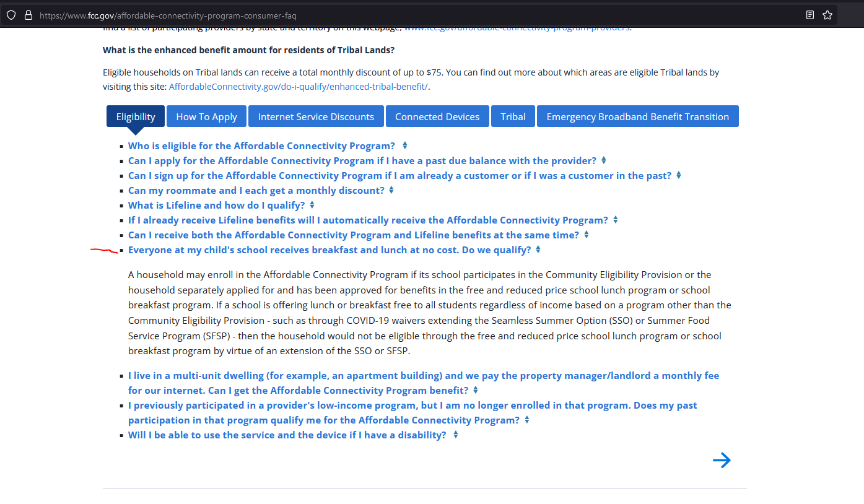864x504 pixels.
Task: Click heading 'What is the enhanced benefit amount for residents of Tribal Lands?'
Action: (249, 50)
